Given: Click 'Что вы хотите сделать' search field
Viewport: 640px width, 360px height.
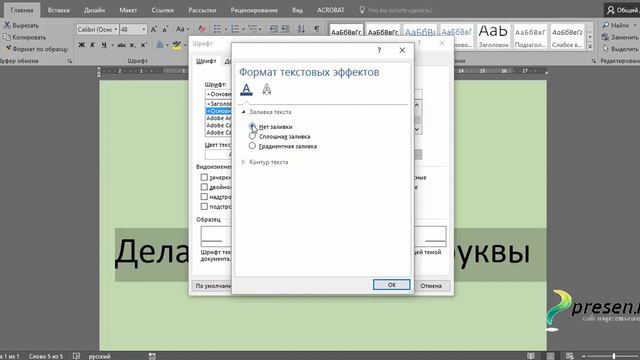Looking at the screenshot, I should [395, 10].
